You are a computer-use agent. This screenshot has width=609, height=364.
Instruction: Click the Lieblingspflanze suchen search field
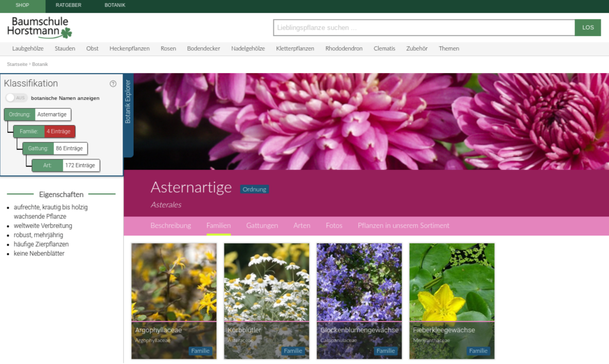[423, 28]
